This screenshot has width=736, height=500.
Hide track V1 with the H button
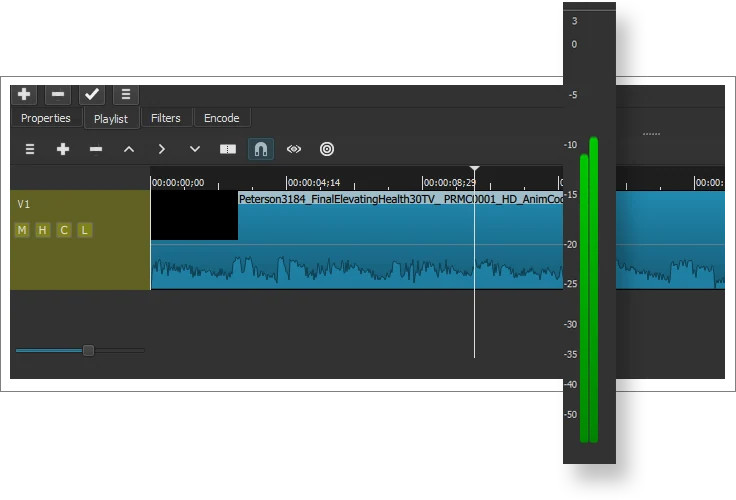(x=43, y=230)
